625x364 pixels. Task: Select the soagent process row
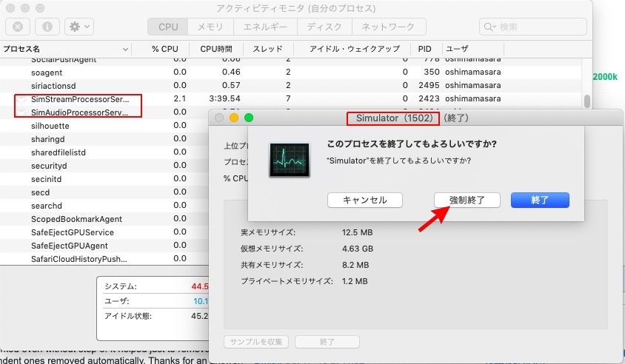point(290,73)
